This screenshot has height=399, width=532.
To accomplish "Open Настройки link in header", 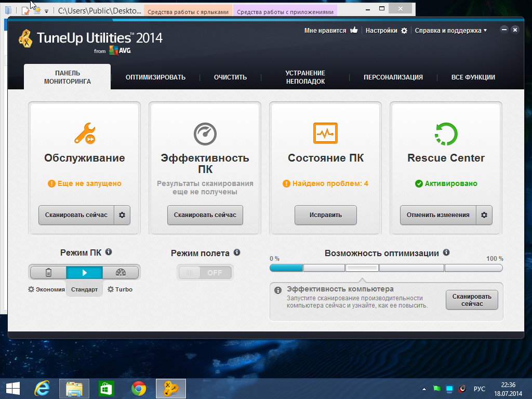I will coord(381,31).
